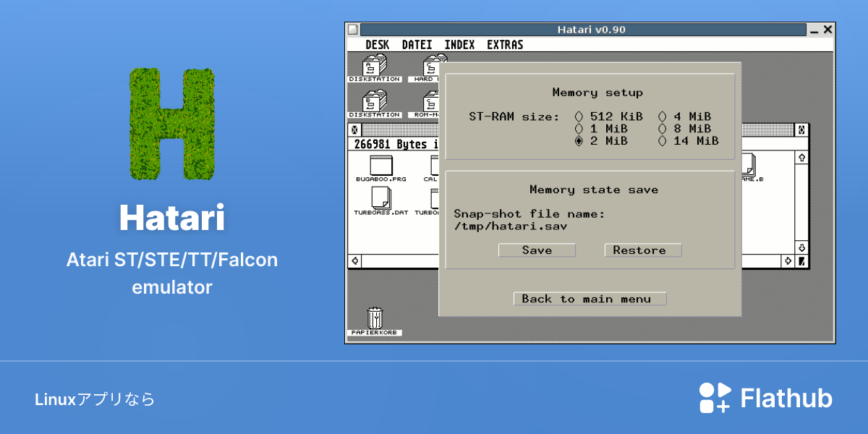
Task: Click the Hatari v0.90 title bar
Action: pos(583,30)
